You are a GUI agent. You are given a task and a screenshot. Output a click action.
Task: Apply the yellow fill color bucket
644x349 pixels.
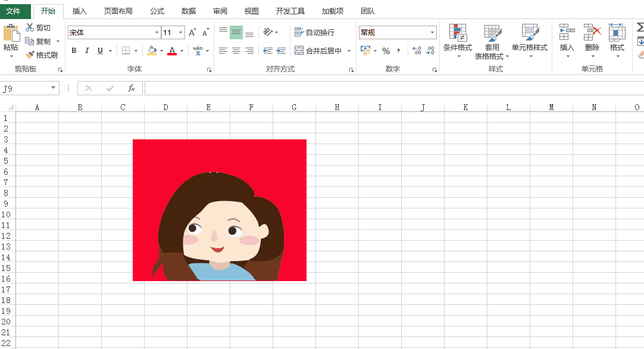(152, 51)
